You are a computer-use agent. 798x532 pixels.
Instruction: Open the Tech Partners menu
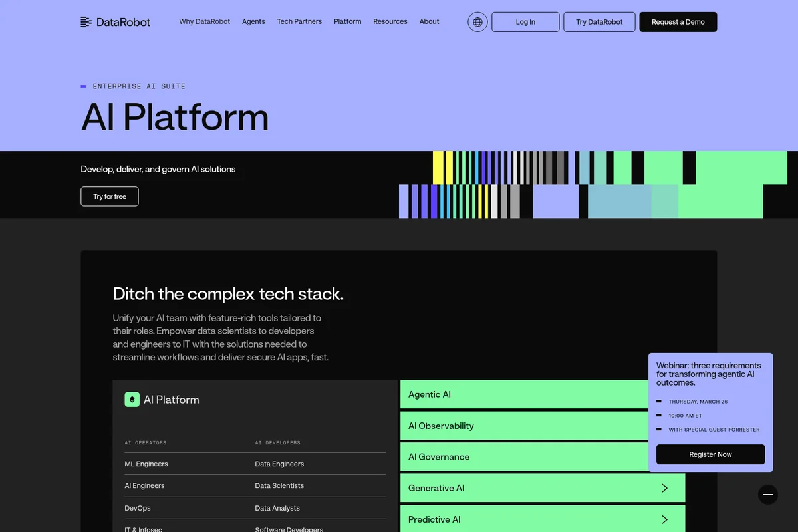[x=299, y=21]
